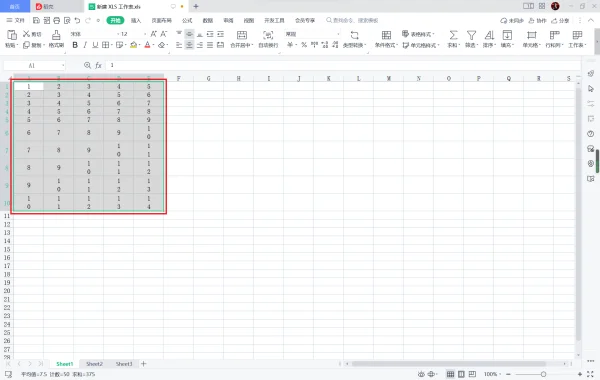
Task: Click the Redo arrow
Action: pos(88,20)
